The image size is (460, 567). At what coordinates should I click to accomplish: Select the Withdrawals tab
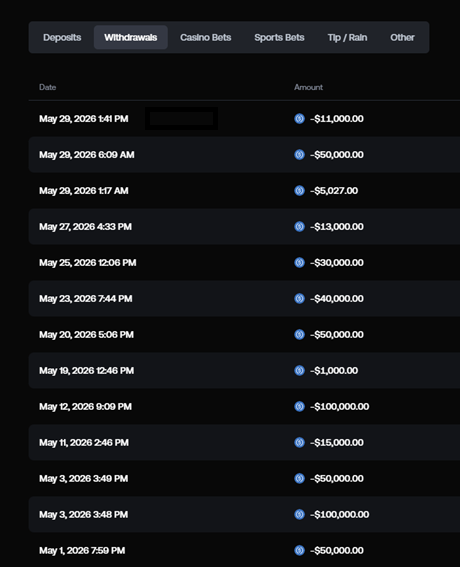(131, 38)
